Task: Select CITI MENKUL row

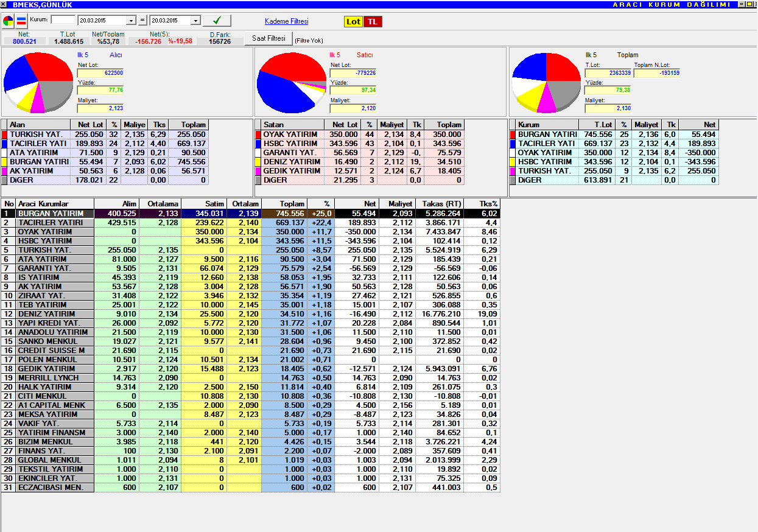Action: pyautogui.click(x=251, y=396)
